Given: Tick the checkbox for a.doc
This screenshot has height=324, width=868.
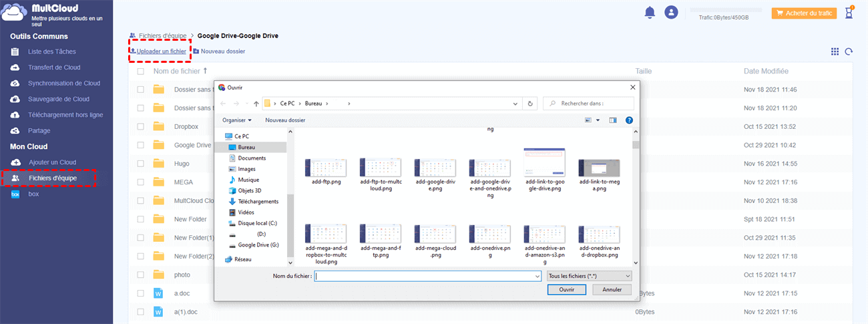Looking at the screenshot, I should click(140, 293).
